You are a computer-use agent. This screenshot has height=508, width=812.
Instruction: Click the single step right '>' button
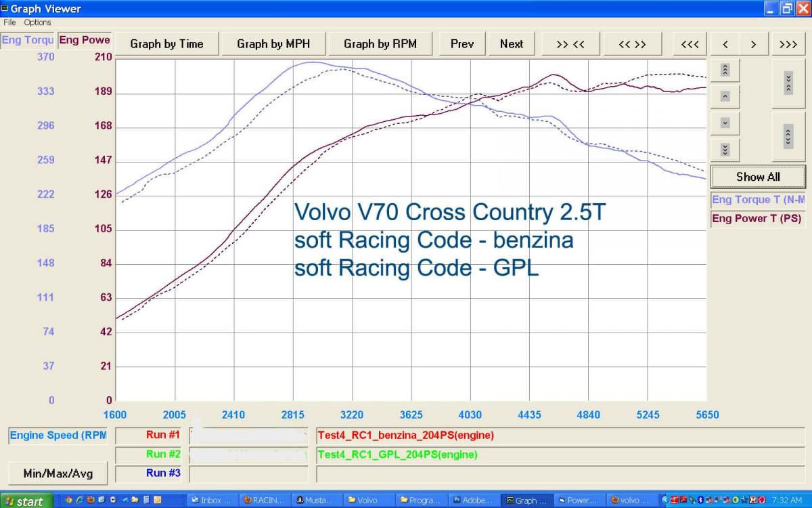[x=753, y=44]
